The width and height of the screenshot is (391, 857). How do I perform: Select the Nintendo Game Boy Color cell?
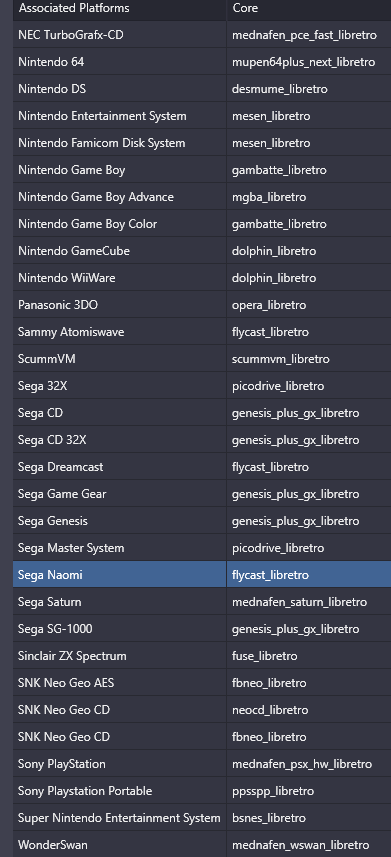[120, 224]
